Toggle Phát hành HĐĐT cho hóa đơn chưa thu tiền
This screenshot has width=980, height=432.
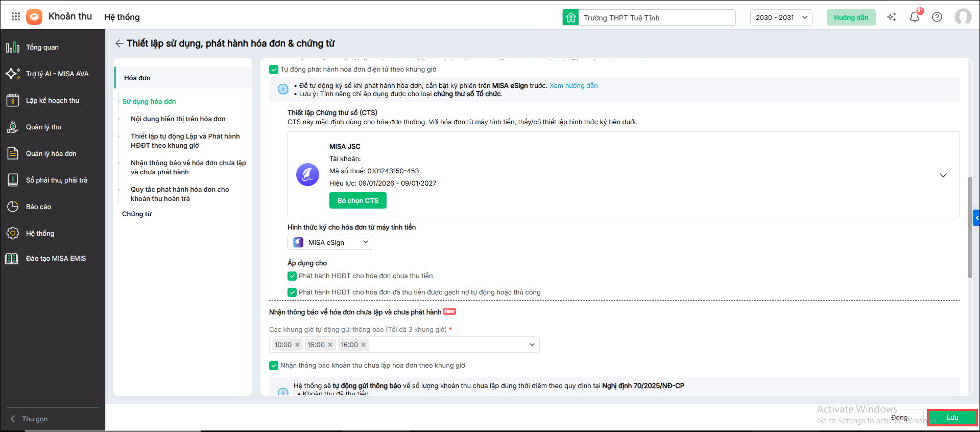(292, 276)
